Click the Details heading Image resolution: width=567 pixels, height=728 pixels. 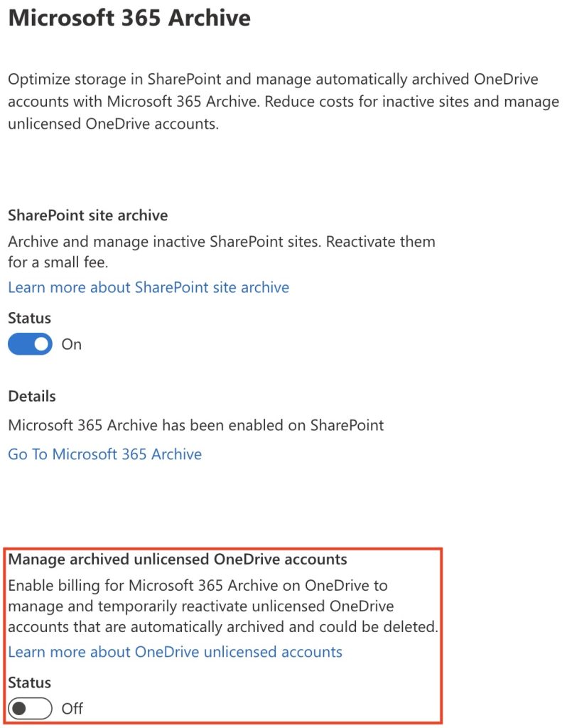pos(31,396)
